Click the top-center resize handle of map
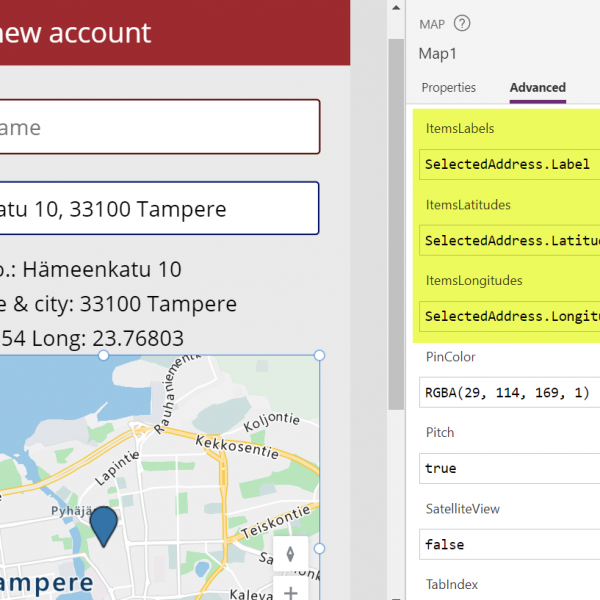Screen dimensions: 600x600 pos(103,355)
